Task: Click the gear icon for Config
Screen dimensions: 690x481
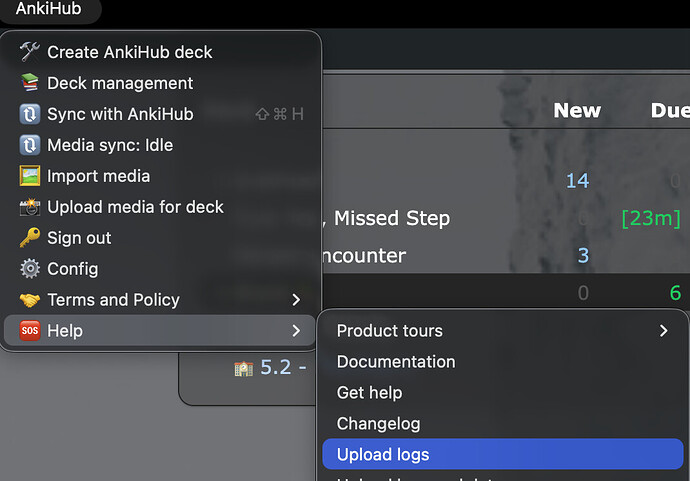Action: click(29, 268)
